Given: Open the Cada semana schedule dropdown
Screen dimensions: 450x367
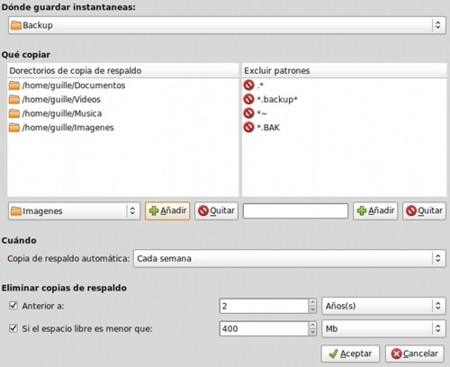Looking at the screenshot, I should coord(289,258).
